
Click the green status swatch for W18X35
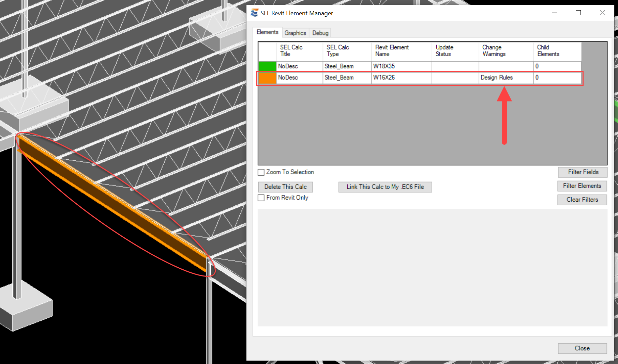(267, 66)
